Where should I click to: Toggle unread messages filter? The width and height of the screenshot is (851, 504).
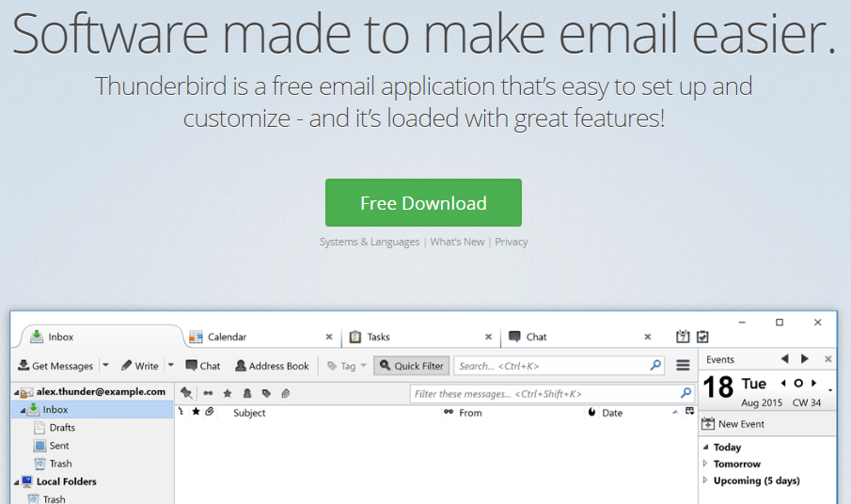[208, 393]
